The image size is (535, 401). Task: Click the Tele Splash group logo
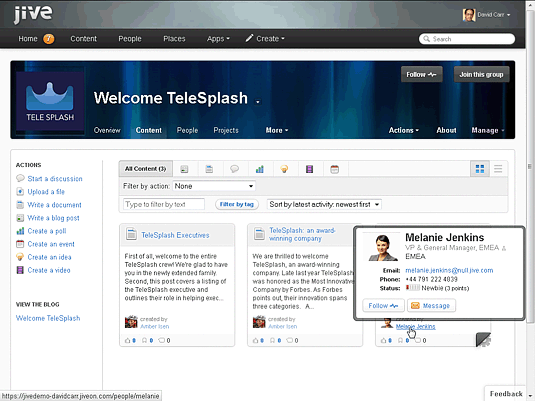[50, 101]
